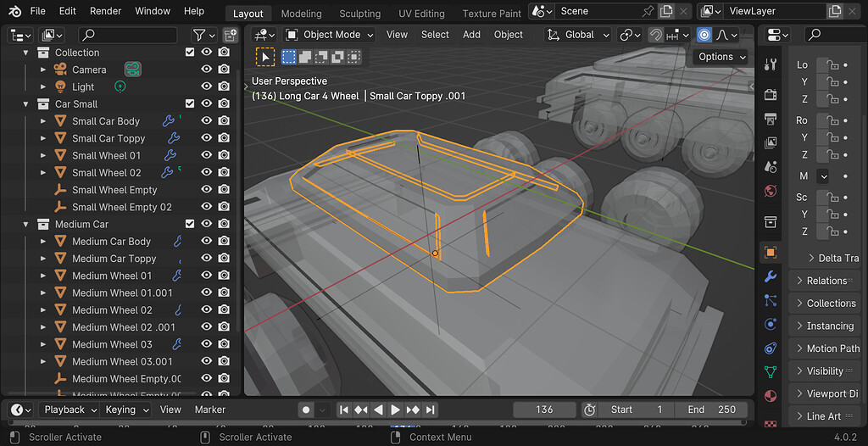Open the Modifiers properties tab (wrench icon)
The width and height of the screenshot is (868, 446).
[770, 276]
